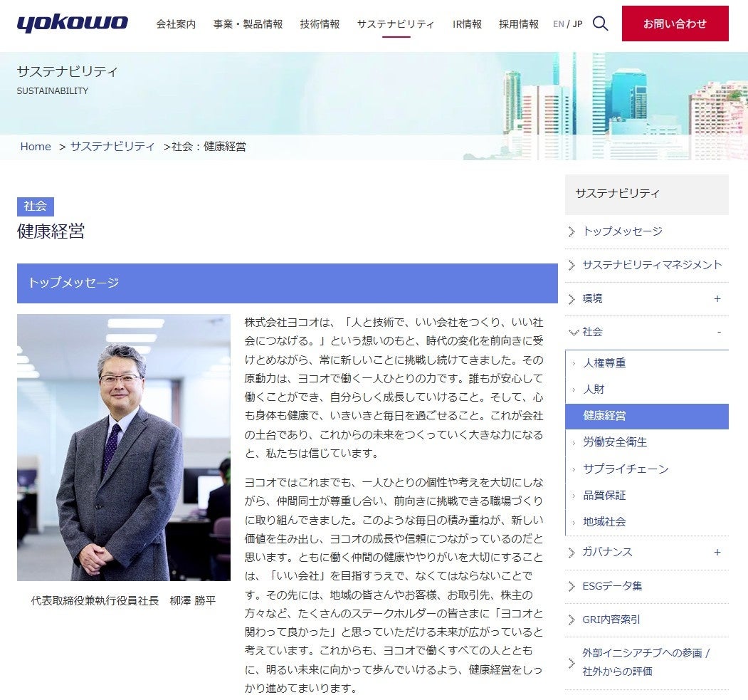Open GRI内容索引 sidebar link
The width and height of the screenshot is (748, 700).
coord(611,620)
